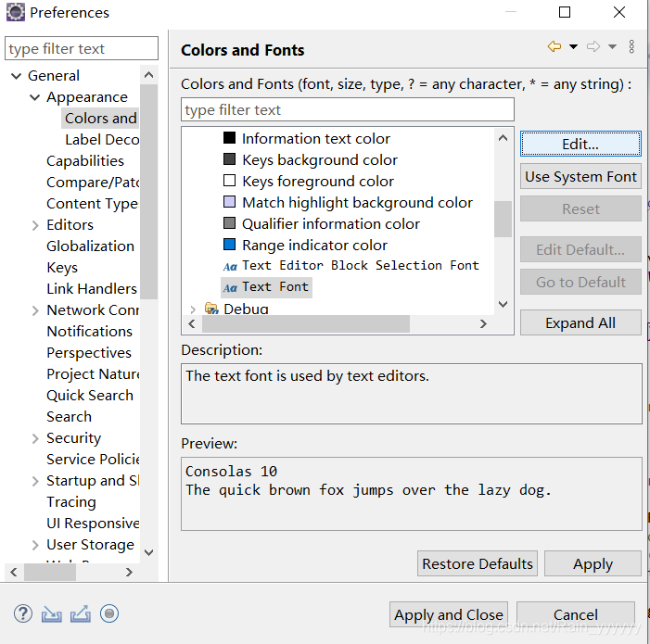650x644 pixels.
Task: Open Compare/Patch preference page
Action: click(x=93, y=183)
